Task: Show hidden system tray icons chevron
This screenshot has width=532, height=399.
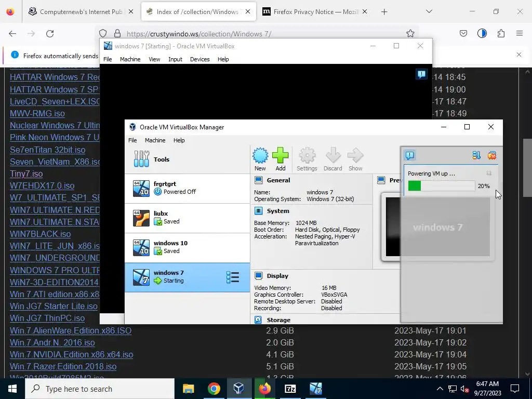Action: click(x=440, y=389)
